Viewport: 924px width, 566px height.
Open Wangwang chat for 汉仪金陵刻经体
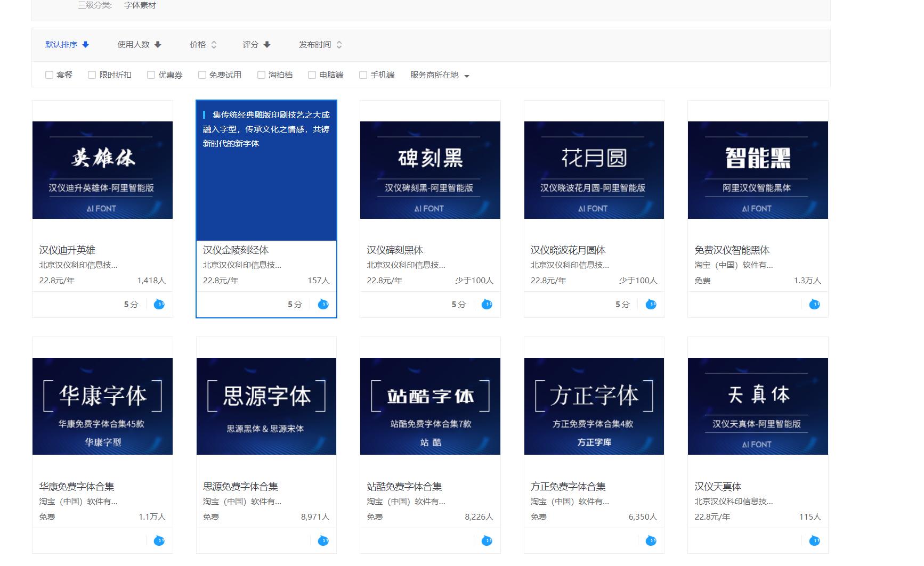pos(323,305)
